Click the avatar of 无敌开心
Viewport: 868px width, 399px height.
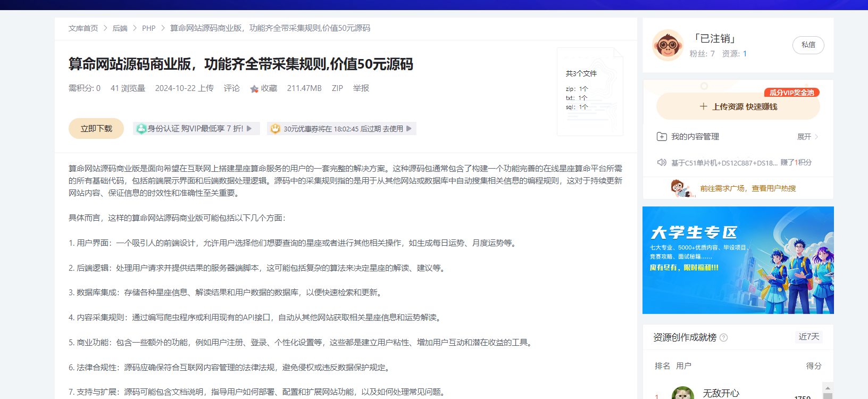(x=683, y=393)
